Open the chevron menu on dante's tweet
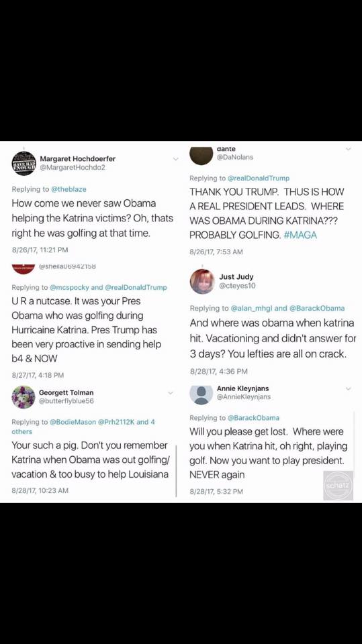Viewport: 362px width, 644px height. coord(349,149)
